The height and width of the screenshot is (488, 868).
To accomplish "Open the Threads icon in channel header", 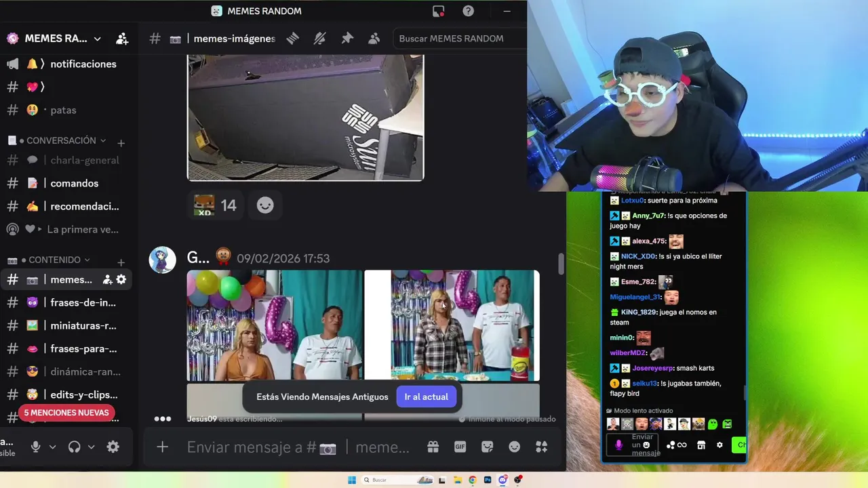I will [293, 39].
